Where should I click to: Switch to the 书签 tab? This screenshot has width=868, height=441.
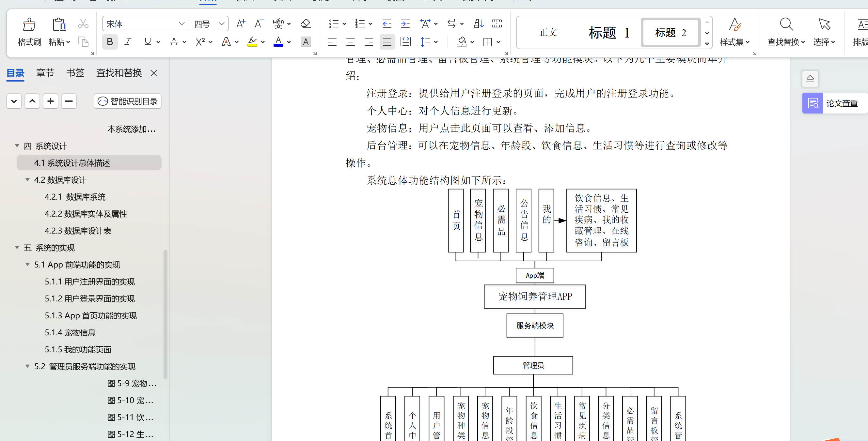tap(75, 73)
